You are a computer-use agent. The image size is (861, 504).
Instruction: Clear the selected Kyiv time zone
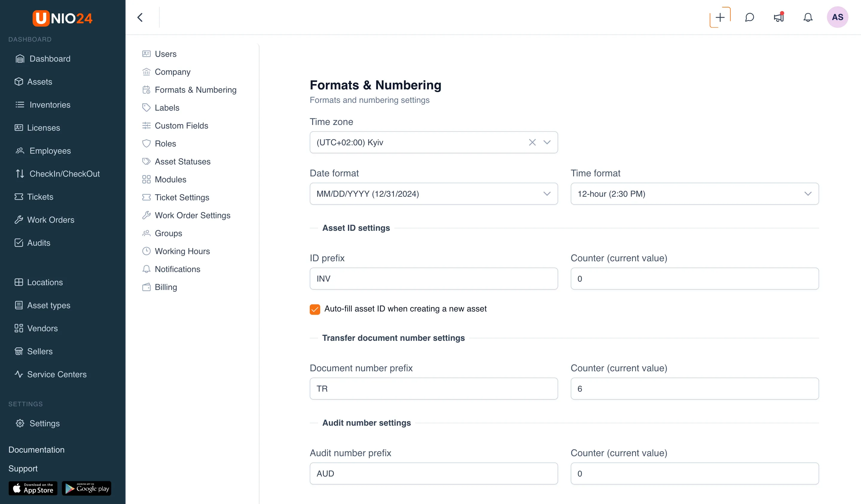[532, 143]
